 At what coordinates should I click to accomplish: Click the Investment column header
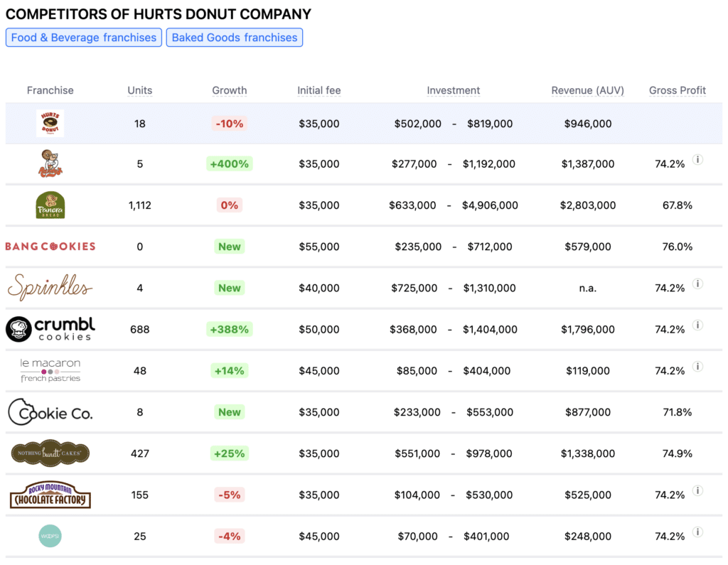453,90
